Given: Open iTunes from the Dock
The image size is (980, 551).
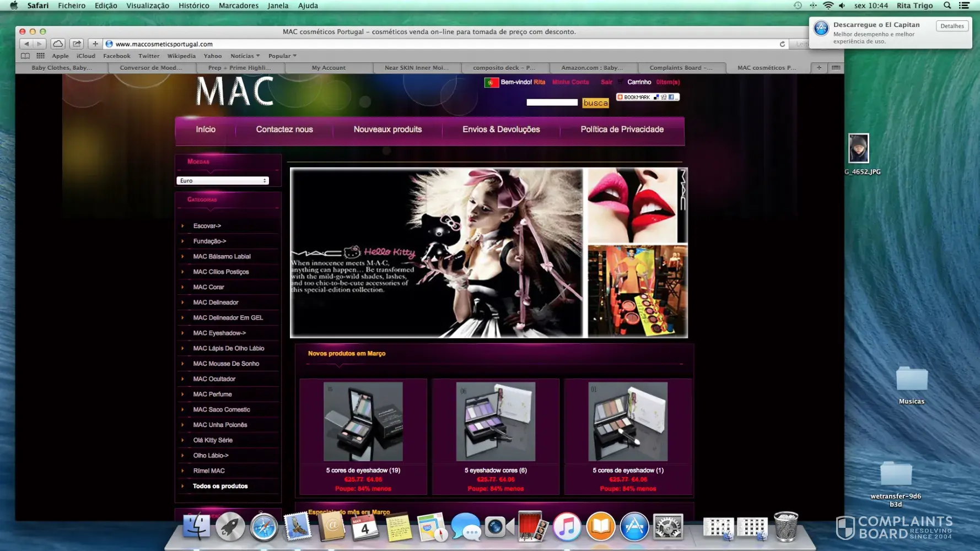Looking at the screenshot, I should 567,527.
